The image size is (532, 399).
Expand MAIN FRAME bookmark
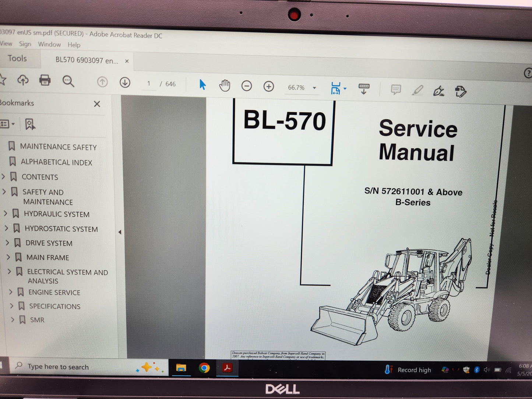(8, 257)
